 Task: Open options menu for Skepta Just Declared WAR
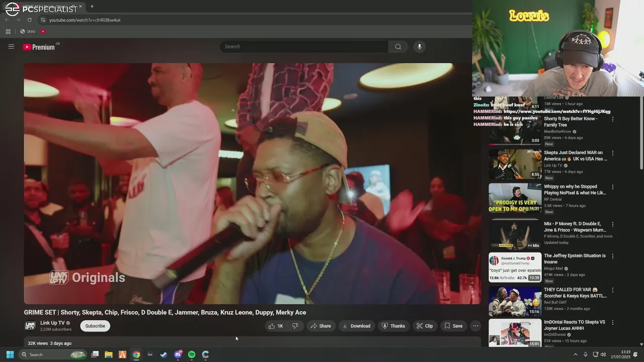point(613,153)
